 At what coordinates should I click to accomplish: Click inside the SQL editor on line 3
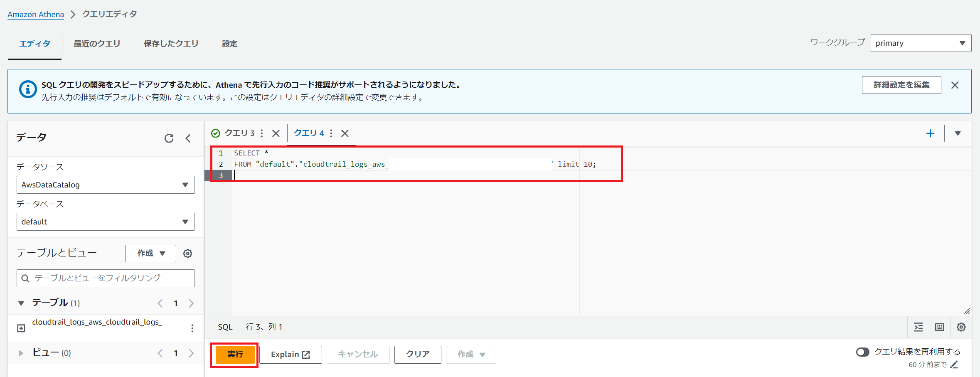[x=601, y=176]
